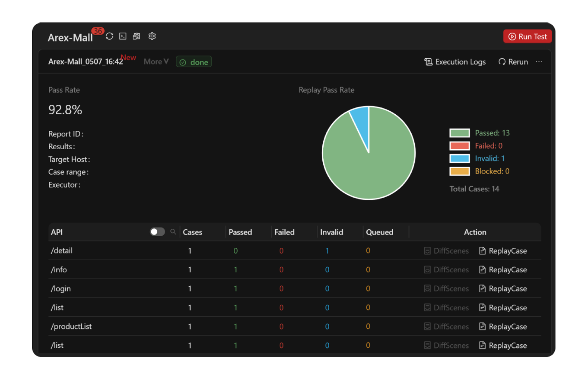Click DiffScenes in the /login row
The width and height of the screenshot is (588, 380).
tap(447, 289)
